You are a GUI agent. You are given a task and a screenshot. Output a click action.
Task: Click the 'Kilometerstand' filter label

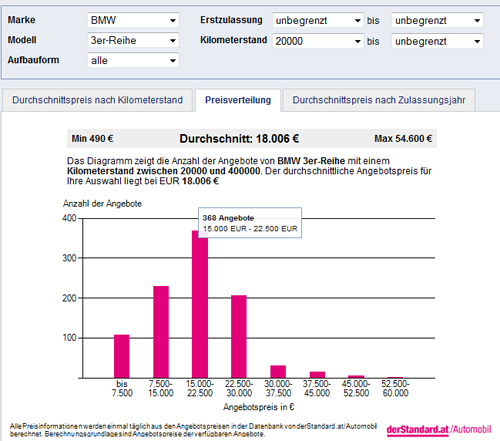[234, 40]
